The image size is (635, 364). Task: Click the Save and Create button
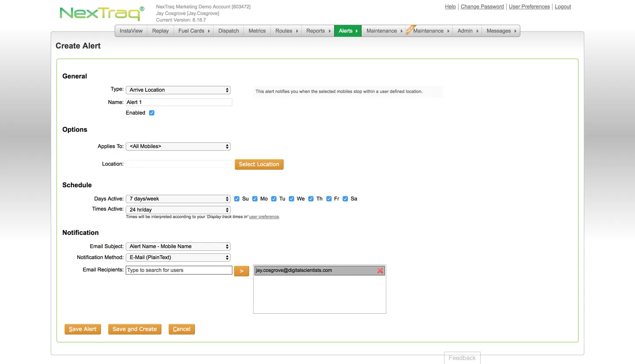click(x=134, y=329)
